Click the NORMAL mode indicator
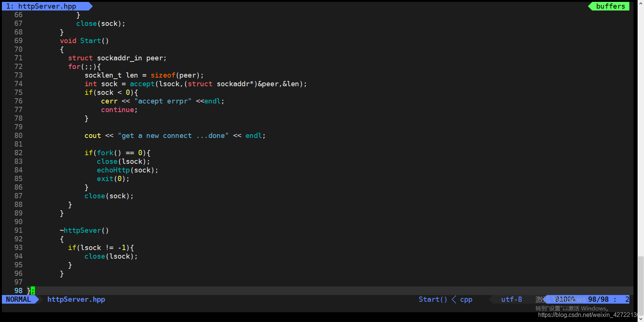 [x=18, y=299]
